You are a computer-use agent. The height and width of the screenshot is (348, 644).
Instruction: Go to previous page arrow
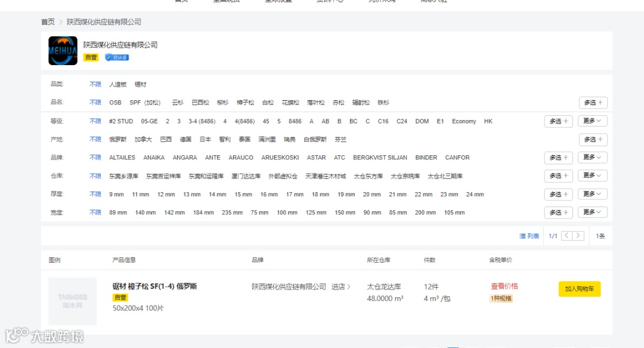point(566,236)
